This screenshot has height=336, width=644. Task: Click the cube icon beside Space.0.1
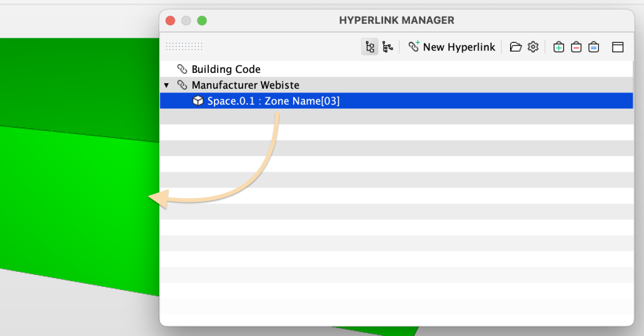tap(198, 101)
